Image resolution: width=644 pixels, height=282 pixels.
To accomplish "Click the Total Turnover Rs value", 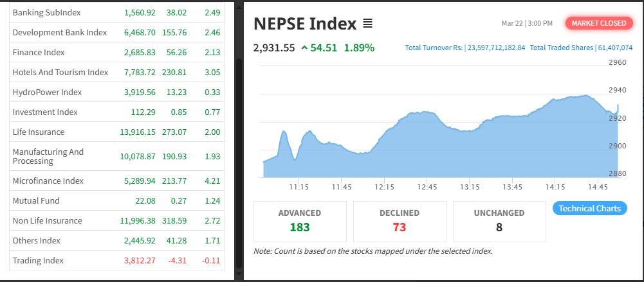I will (495, 48).
